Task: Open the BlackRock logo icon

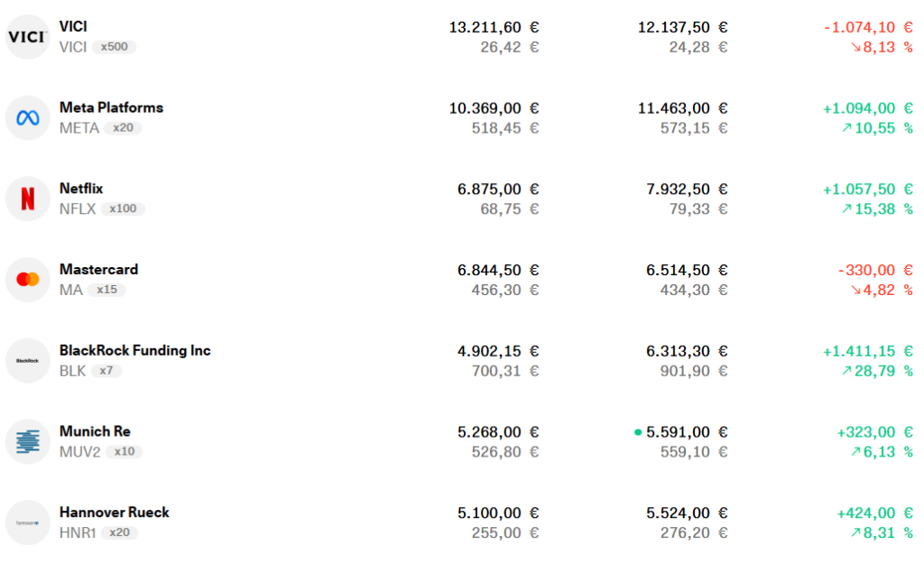Action: pyautogui.click(x=27, y=361)
